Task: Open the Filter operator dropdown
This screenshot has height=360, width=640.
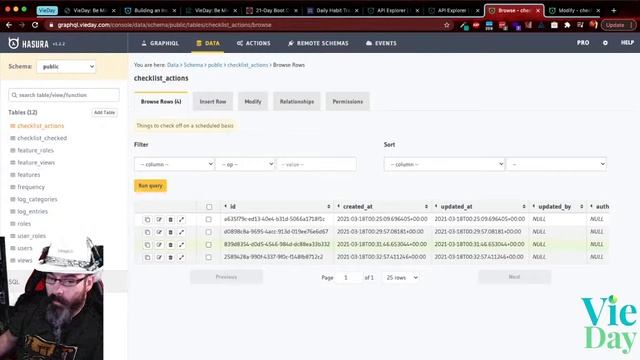Action: (246, 164)
